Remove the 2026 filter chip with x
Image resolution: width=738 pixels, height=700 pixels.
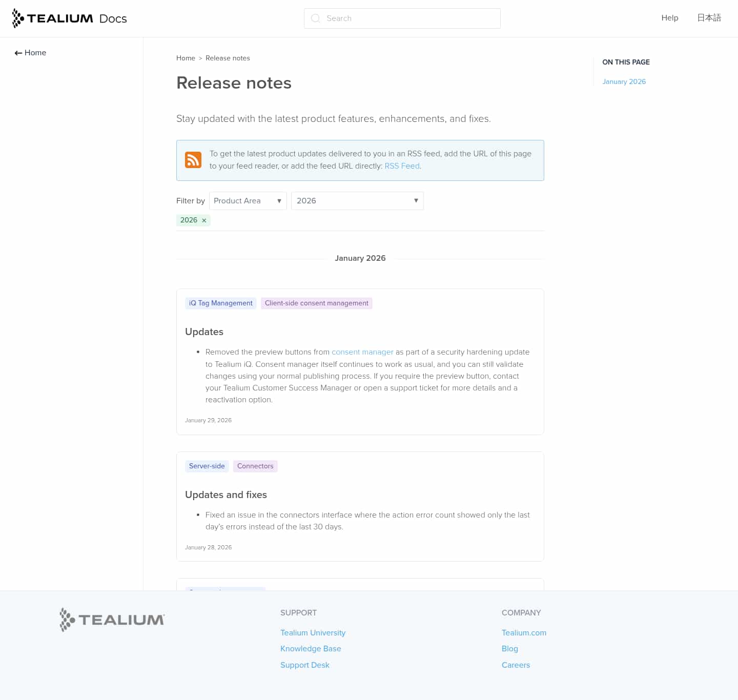click(x=204, y=220)
